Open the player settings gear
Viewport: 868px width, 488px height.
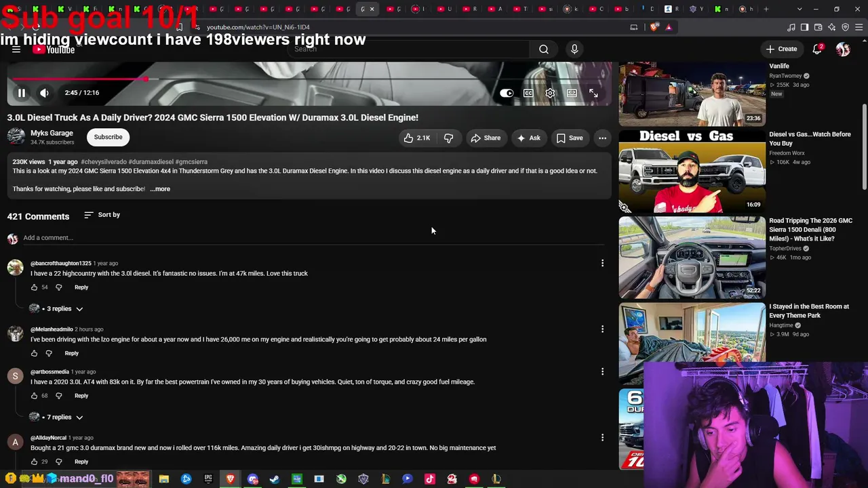550,93
